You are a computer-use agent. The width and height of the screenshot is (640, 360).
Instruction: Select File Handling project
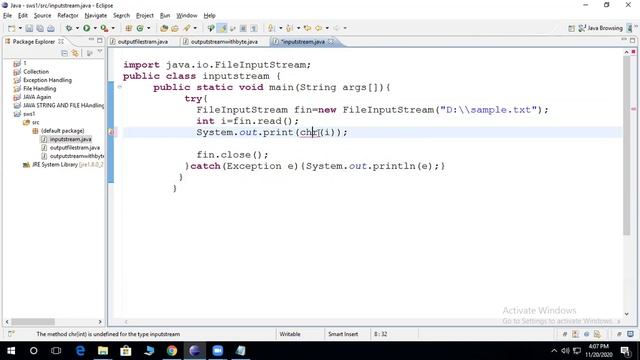[40, 89]
